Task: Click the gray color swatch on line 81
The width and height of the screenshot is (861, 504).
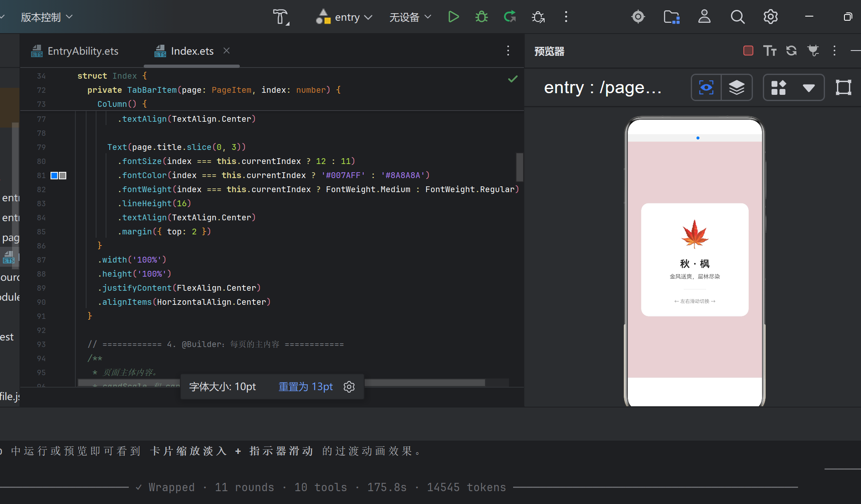Action: pos(63,176)
